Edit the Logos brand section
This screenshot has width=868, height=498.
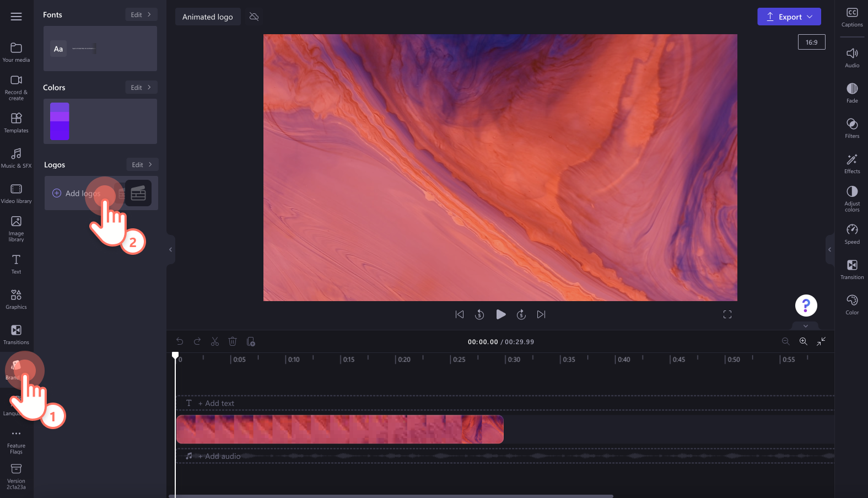[142, 165]
